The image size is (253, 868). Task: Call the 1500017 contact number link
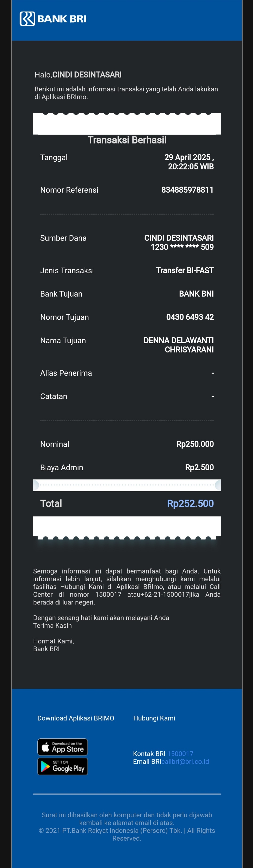pyautogui.click(x=180, y=753)
